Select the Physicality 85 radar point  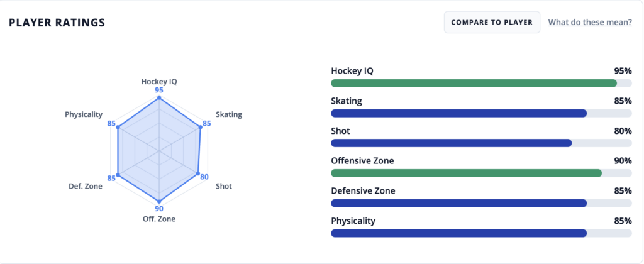point(118,128)
